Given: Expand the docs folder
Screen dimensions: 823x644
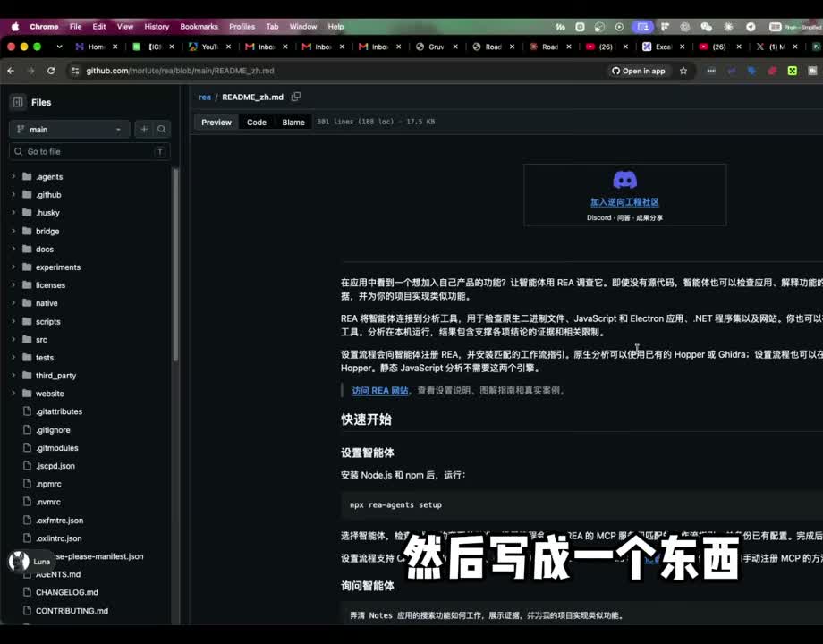Looking at the screenshot, I should coord(13,249).
